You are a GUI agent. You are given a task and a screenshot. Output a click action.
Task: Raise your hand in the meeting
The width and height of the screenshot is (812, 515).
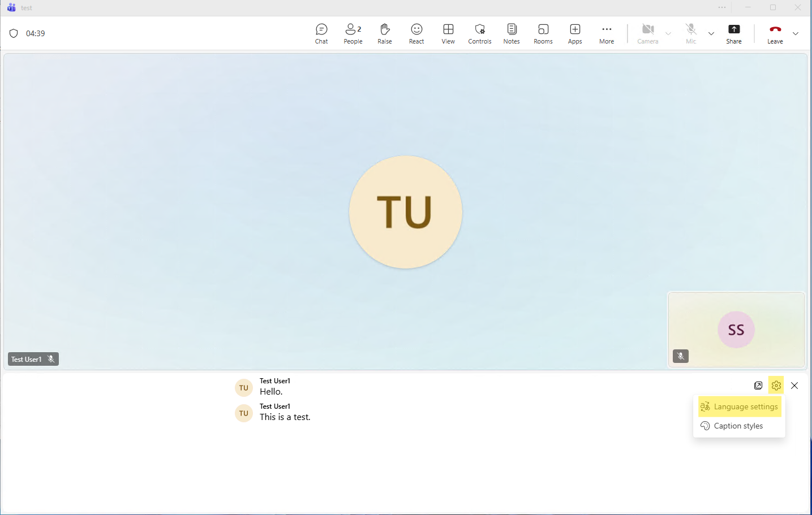point(385,33)
